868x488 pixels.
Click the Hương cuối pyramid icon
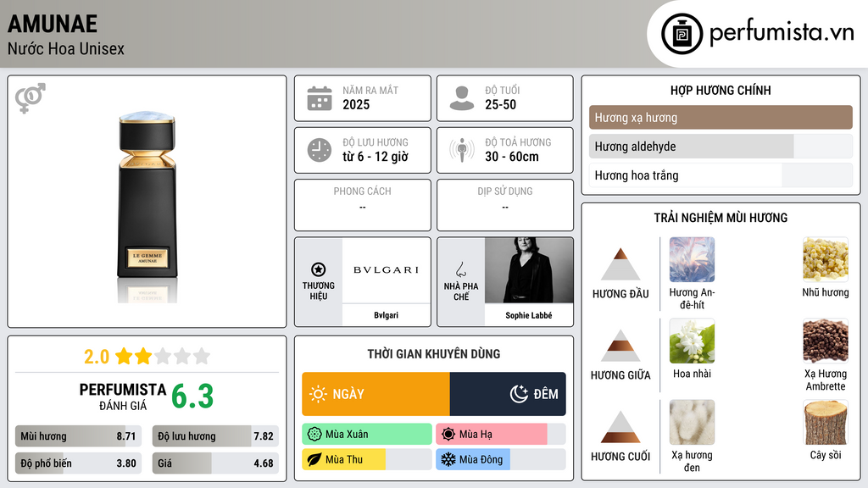tap(620, 427)
